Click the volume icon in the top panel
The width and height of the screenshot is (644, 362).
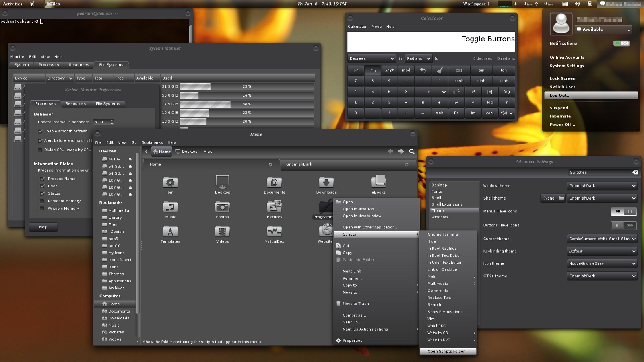577,4
